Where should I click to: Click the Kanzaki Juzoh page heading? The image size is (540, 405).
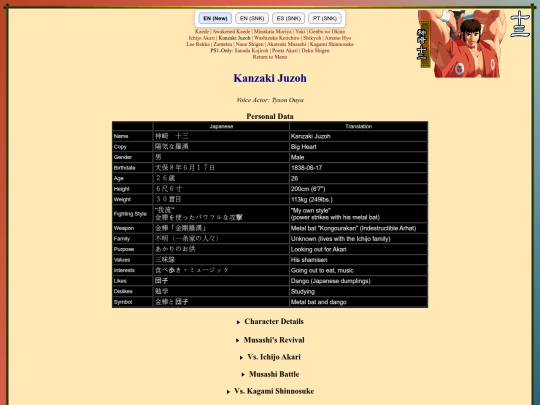(270, 78)
